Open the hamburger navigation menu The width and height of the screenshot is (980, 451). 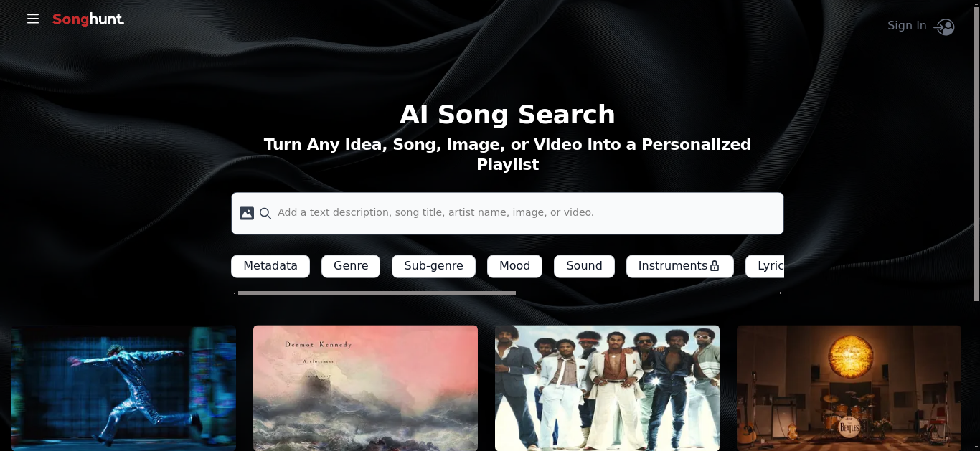[x=33, y=19]
